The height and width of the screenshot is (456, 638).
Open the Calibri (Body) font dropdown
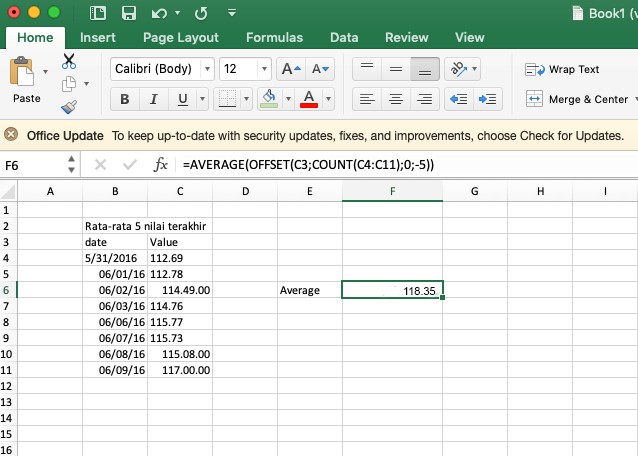(207, 69)
